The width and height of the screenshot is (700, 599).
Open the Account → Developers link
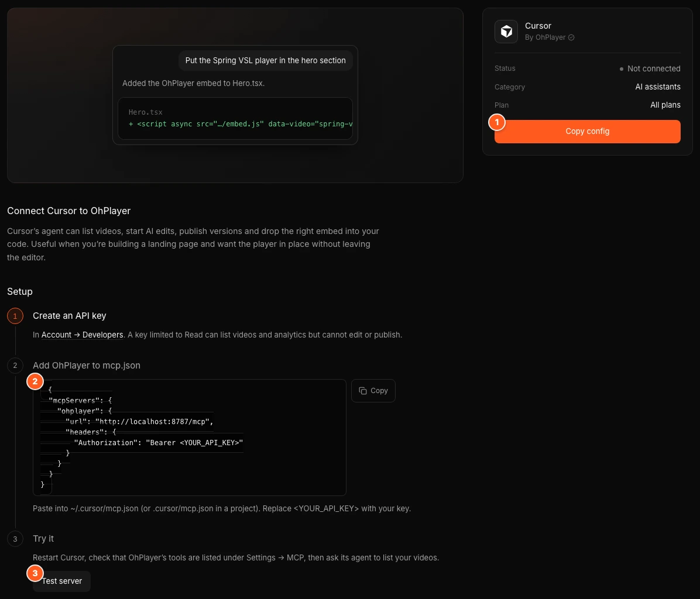(x=82, y=335)
